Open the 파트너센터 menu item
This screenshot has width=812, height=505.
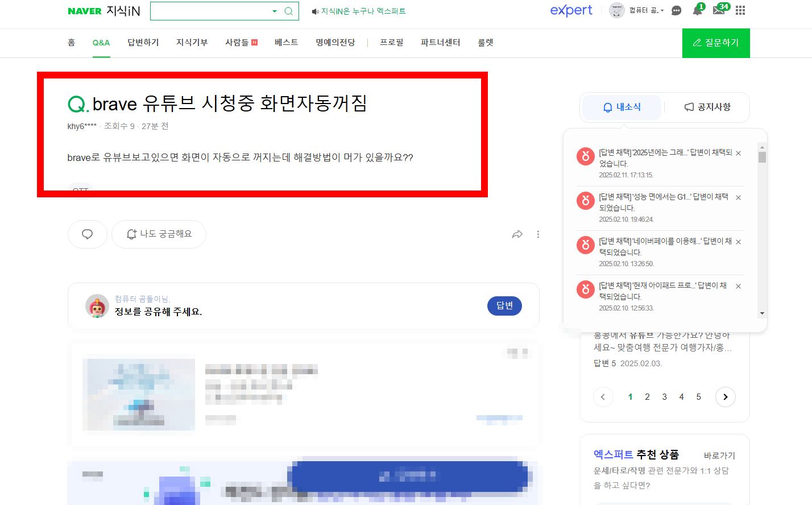pyautogui.click(x=441, y=43)
